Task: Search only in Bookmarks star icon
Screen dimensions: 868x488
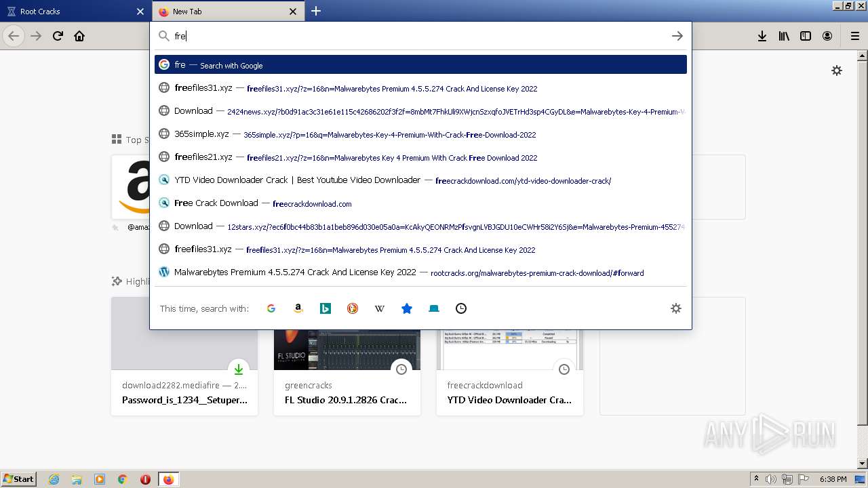Action: [407, 308]
